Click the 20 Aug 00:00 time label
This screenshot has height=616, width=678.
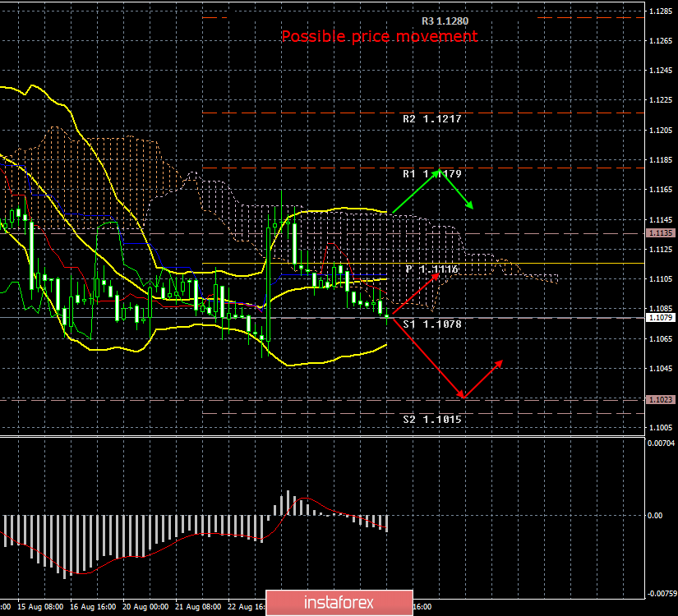(145, 607)
